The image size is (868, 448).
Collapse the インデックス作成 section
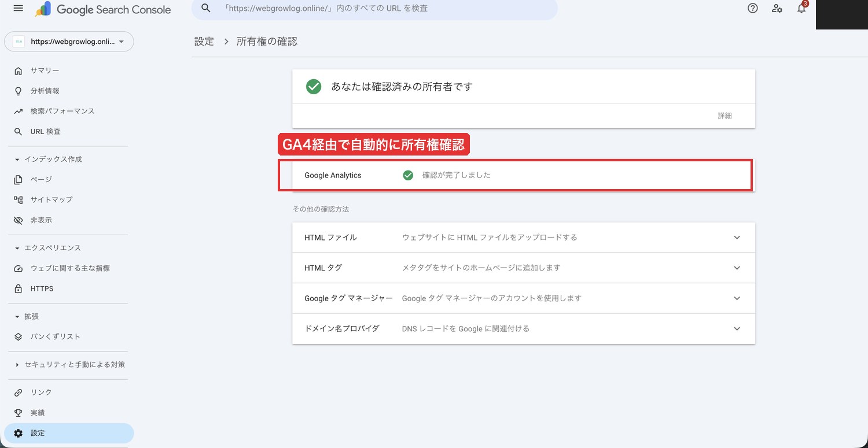point(17,159)
